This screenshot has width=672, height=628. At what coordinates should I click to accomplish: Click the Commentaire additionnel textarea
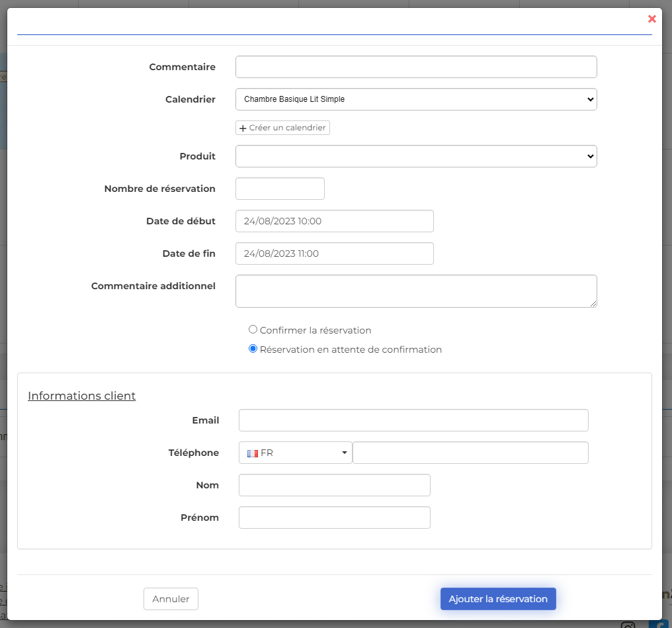(x=416, y=291)
